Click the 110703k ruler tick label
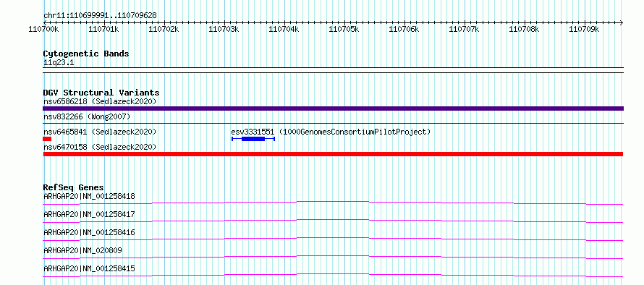Viewport: 644px width, 285px height. point(224,29)
